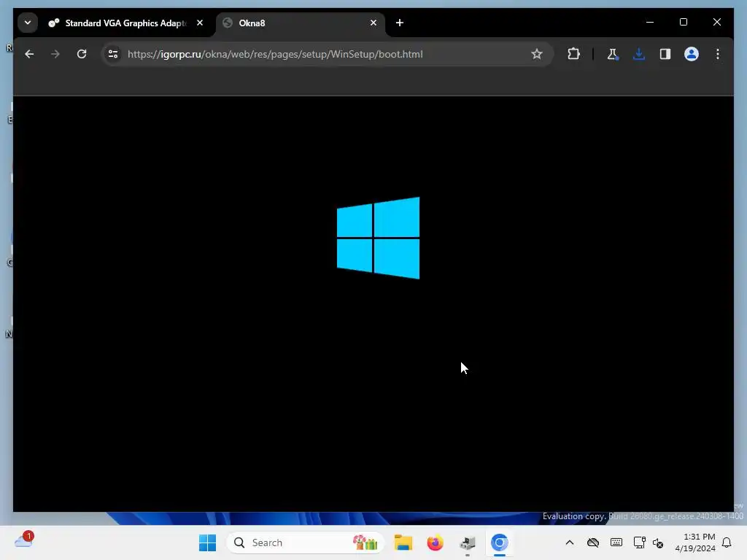747x560 pixels.
Task: Open the Chrome profile avatar
Action: 692,54
